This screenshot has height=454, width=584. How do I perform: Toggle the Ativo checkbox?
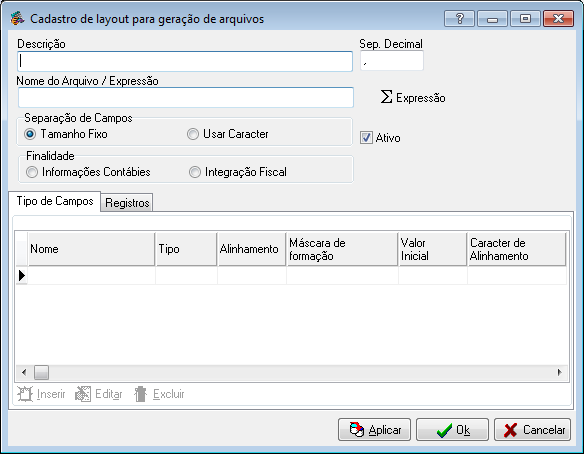point(366,137)
